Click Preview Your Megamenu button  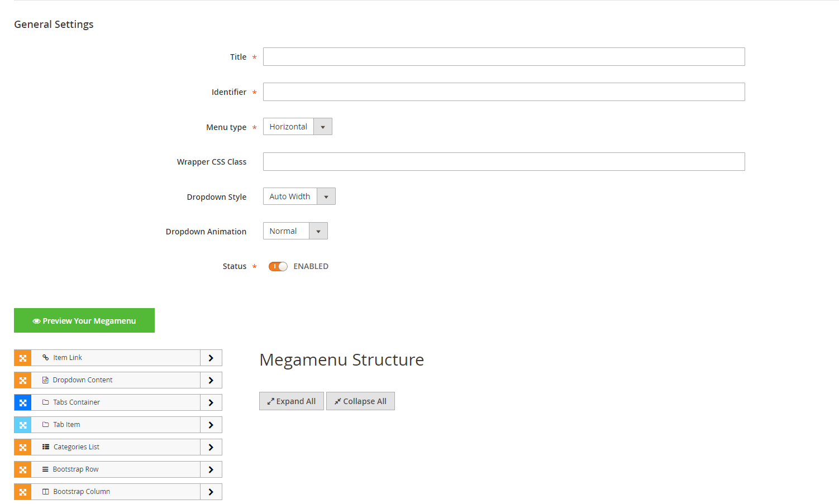84,320
